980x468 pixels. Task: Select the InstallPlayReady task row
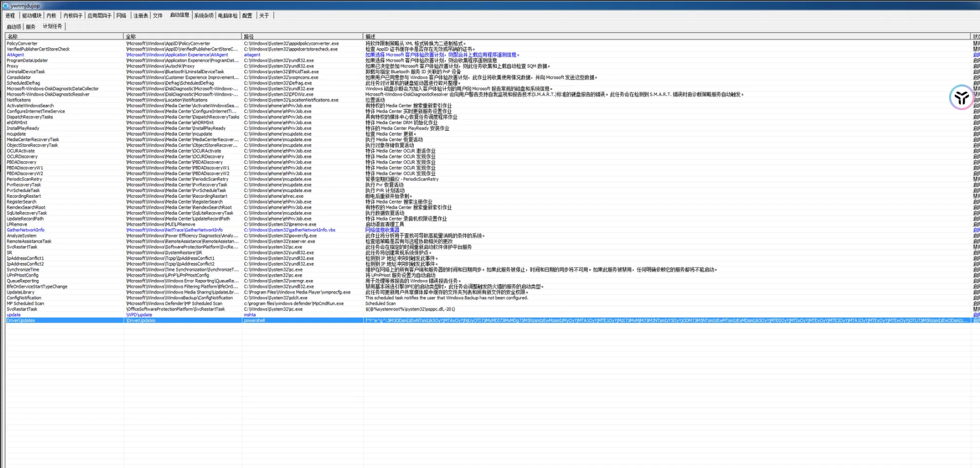[492, 128]
